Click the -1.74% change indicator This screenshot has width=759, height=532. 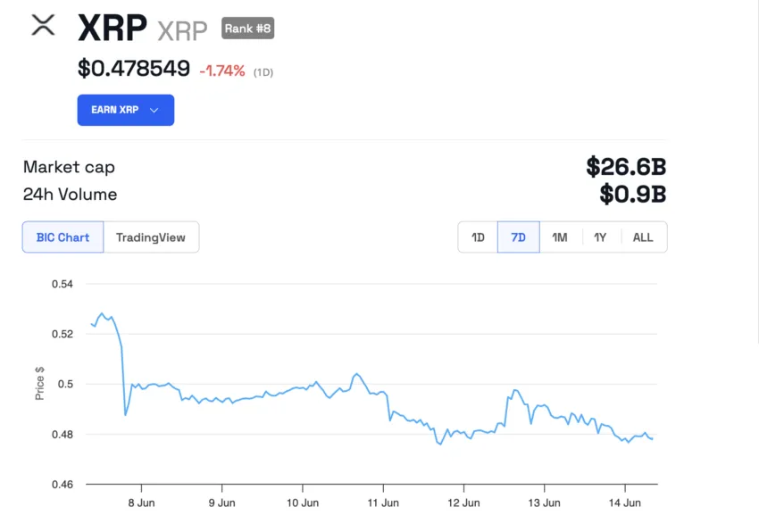pyautogui.click(x=224, y=70)
